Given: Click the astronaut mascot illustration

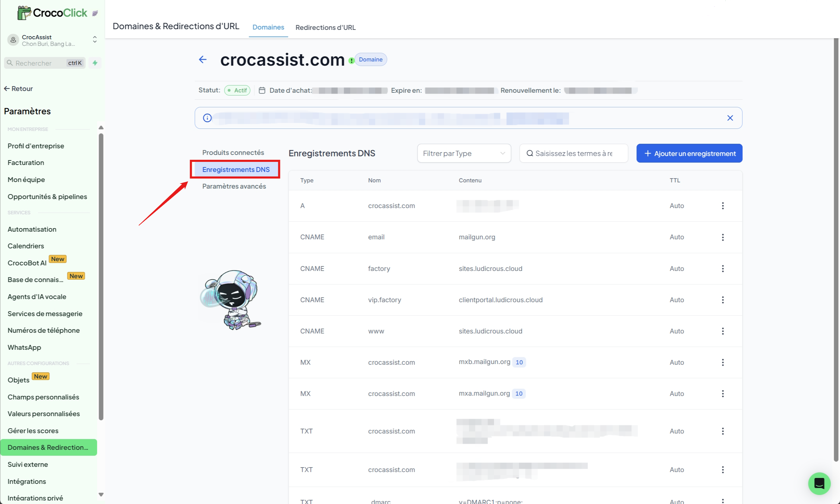Looking at the screenshot, I should pyautogui.click(x=231, y=300).
